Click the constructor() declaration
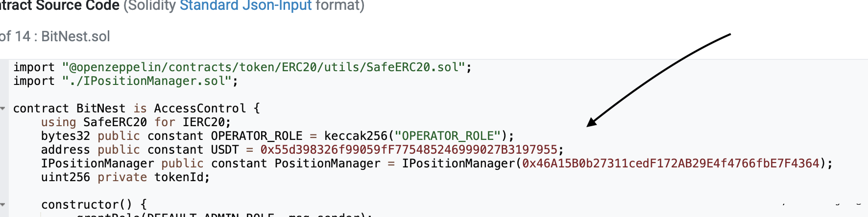868x217 pixels. click(86, 205)
